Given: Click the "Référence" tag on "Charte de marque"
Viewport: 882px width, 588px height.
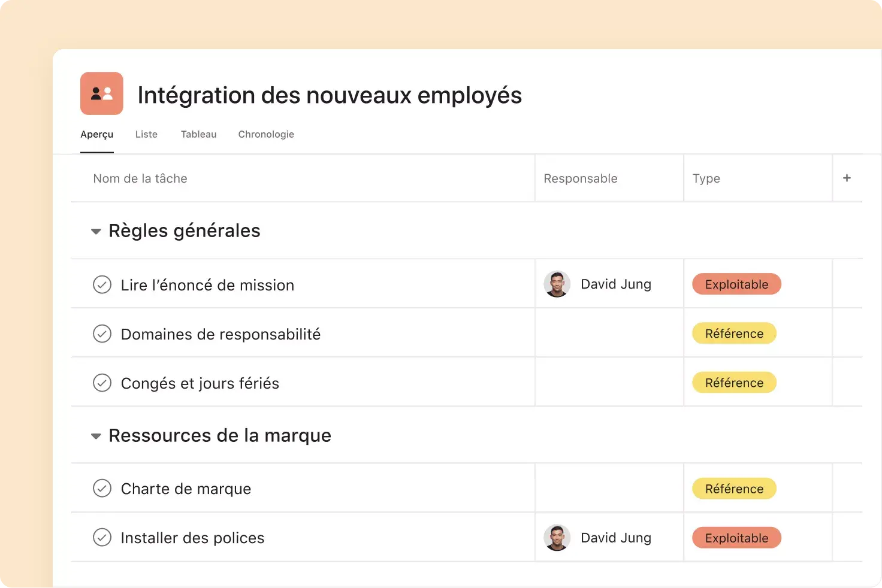Looking at the screenshot, I should point(734,488).
